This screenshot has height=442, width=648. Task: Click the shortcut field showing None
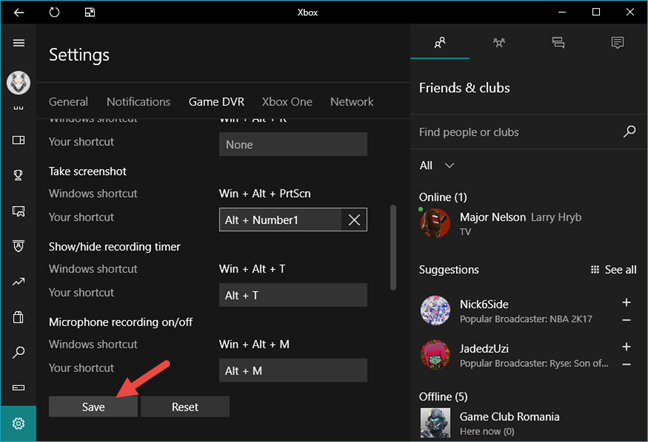point(293,144)
